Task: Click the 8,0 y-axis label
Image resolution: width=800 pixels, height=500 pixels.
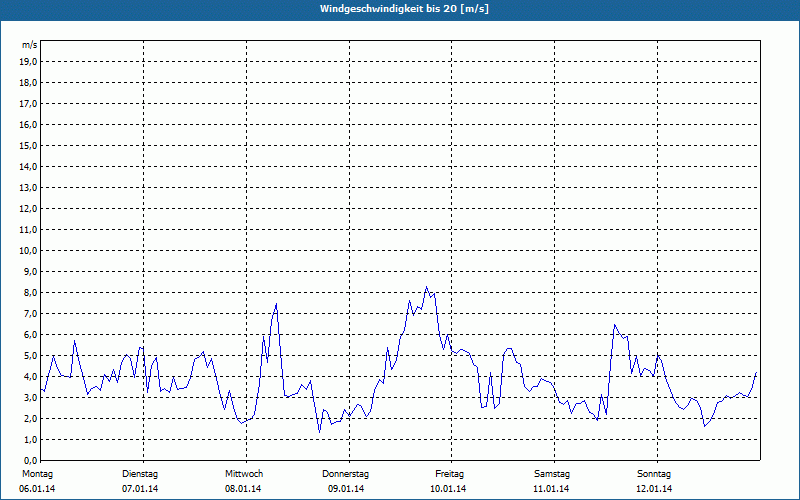Action: 30,293
